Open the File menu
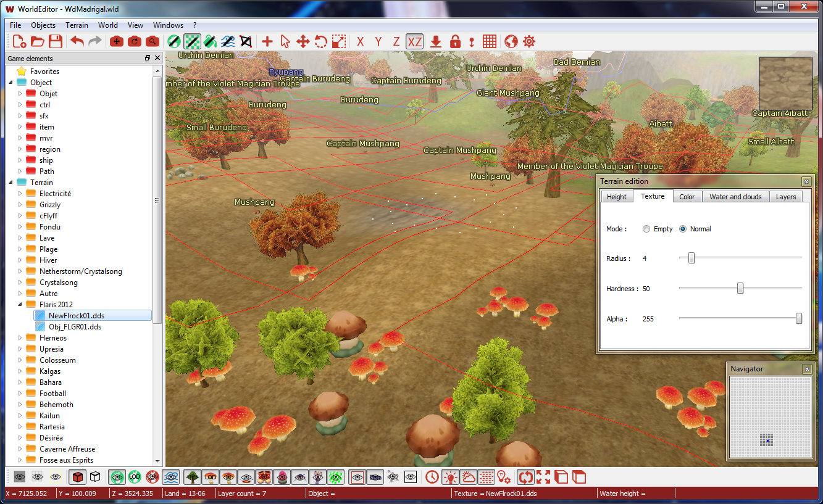Screen dimensions: 823x504 [15, 25]
